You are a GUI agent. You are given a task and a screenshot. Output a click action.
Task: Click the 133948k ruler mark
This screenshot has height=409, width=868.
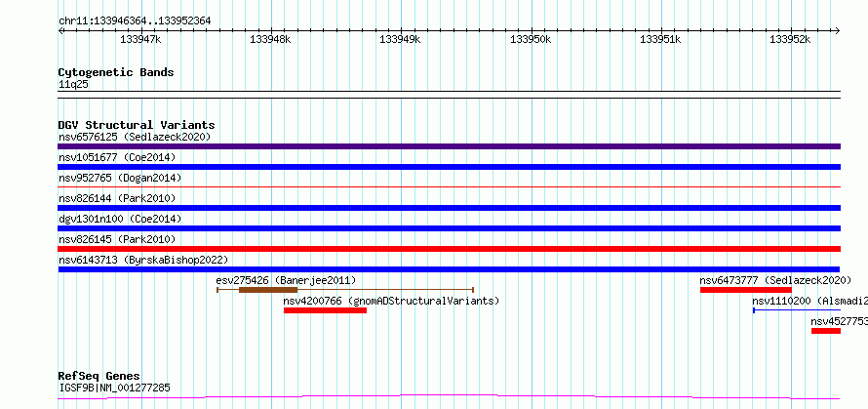pyautogui.click(x=271, y=39)
